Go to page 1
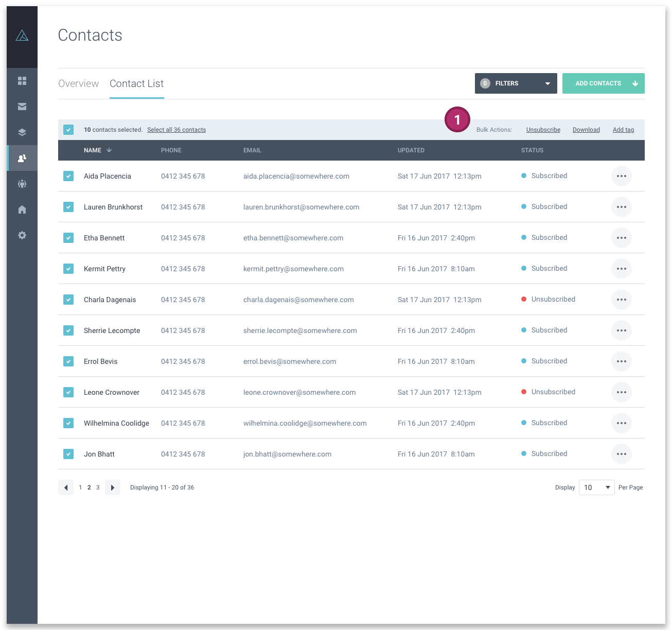This screenshot has height=630, width=672. tap(80, 487)
